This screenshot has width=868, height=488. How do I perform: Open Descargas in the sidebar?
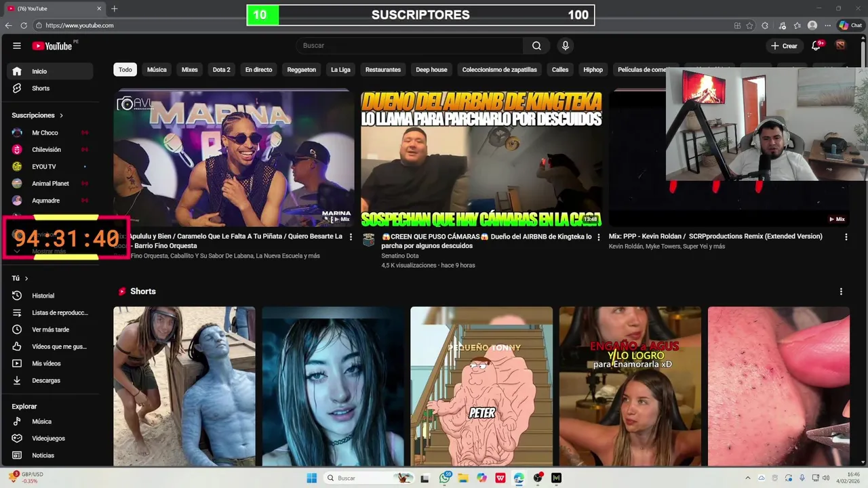click(x=50, y=380)
